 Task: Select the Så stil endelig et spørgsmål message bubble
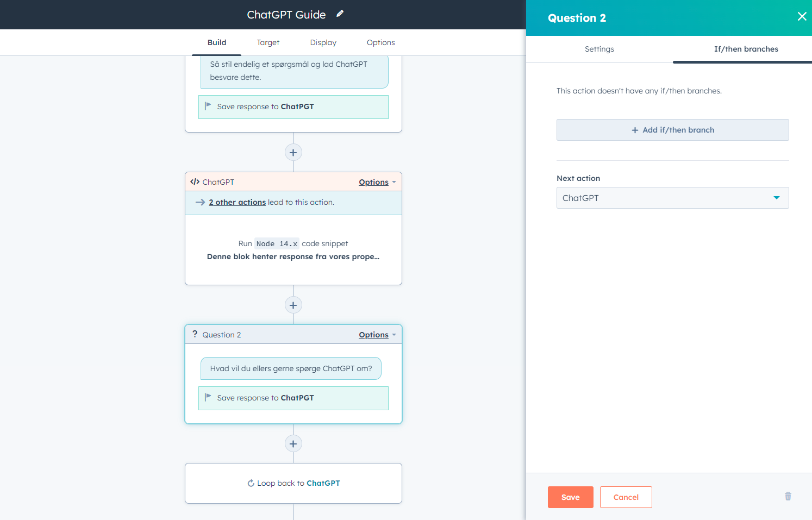tap(294, 71)
